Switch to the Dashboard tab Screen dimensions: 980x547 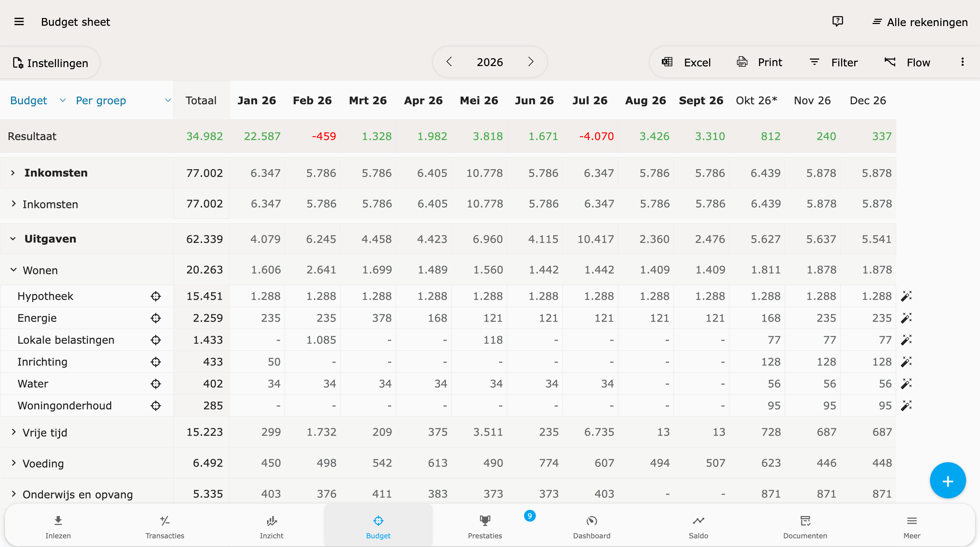click(591, 527)
